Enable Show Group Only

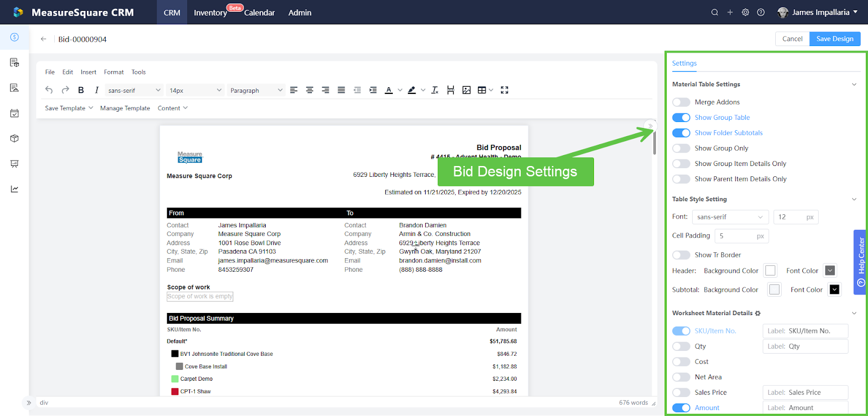tap(681, 148)
